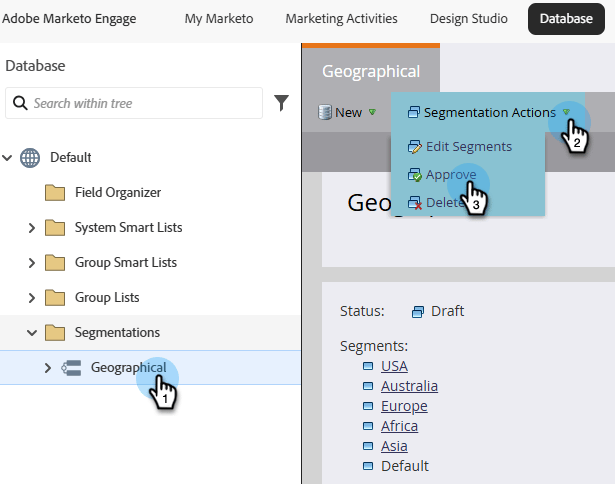Open the Europe segment link
615x485 pixels.
404,406
